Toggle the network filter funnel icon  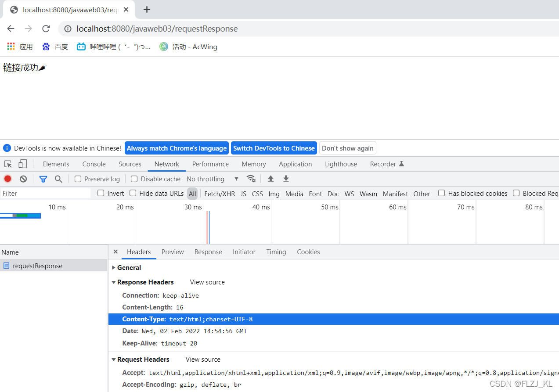coord(43,179)
